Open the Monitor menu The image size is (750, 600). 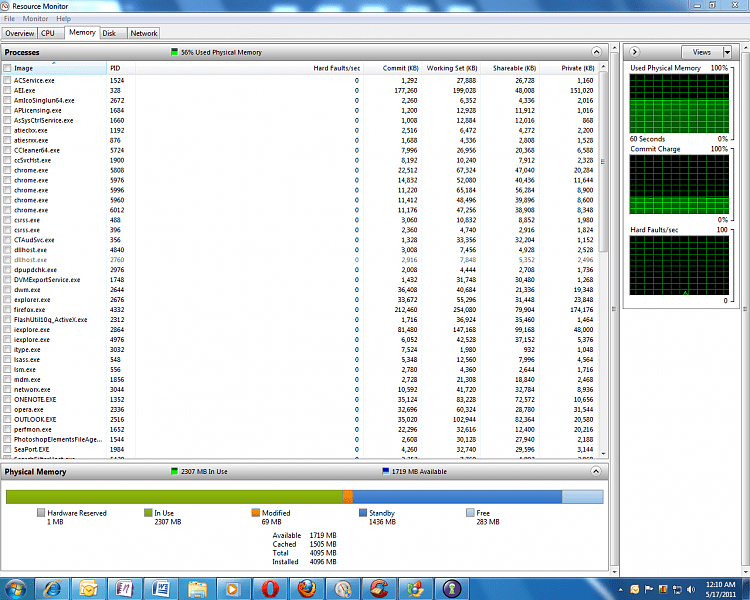(35, 19)
